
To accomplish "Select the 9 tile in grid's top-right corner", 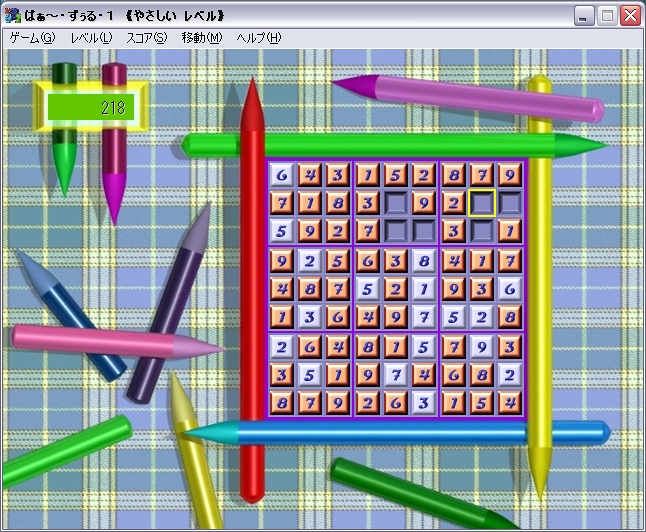I will click(510, 174).
